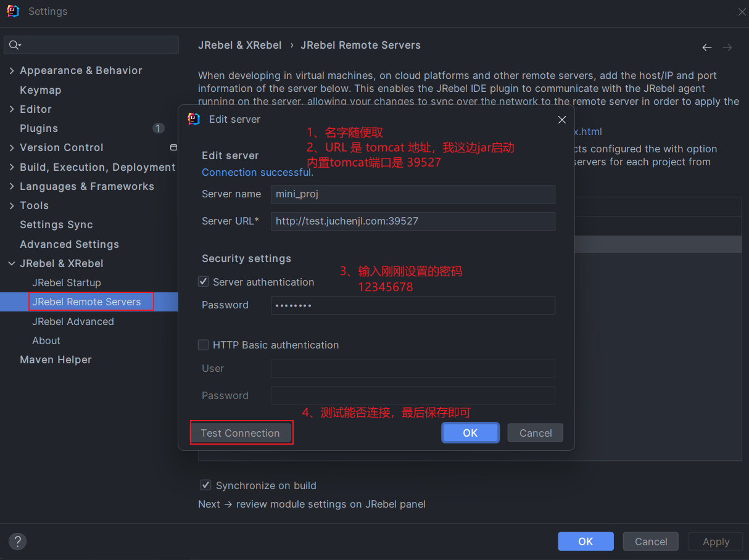This screenshot has width=749, height=560.
Task: Collapse the JRebel & XRebel tree node
Action: (x=12, y=263)
